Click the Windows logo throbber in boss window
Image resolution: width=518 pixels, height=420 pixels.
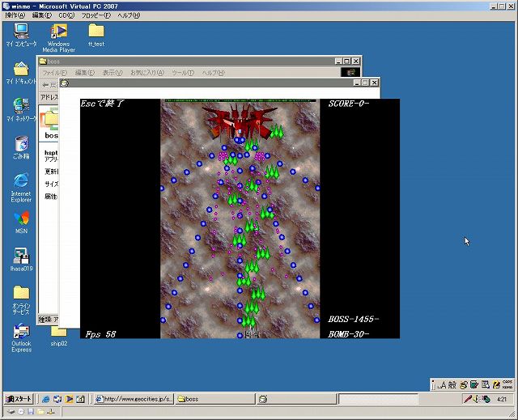tap(350, 72)
